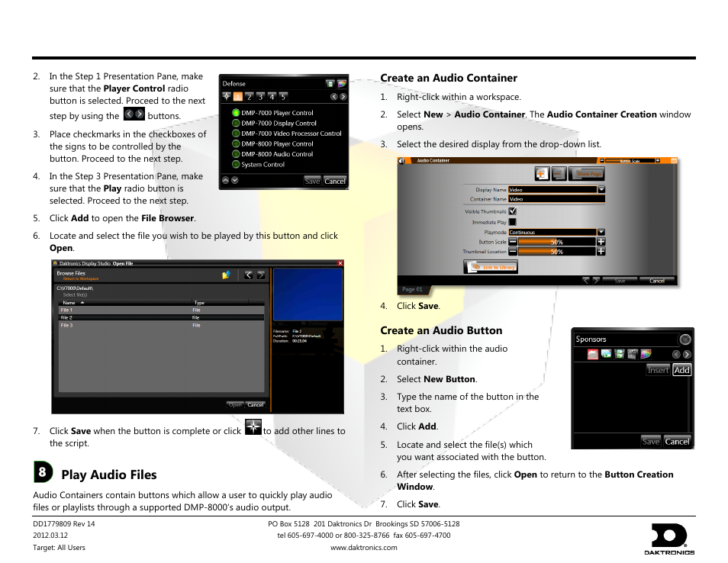
Task: Select DMP-8000 Player Control radio button
Action: (236, 144)
